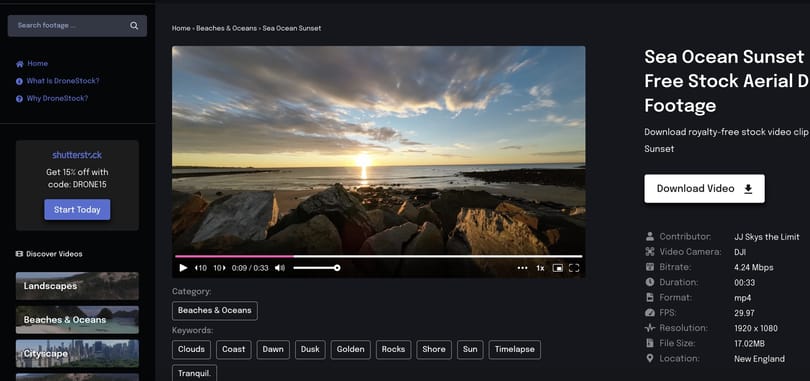Click Home in the breadcrumb
This screenshot has height=381, width=810.
[x=181, y=28]
